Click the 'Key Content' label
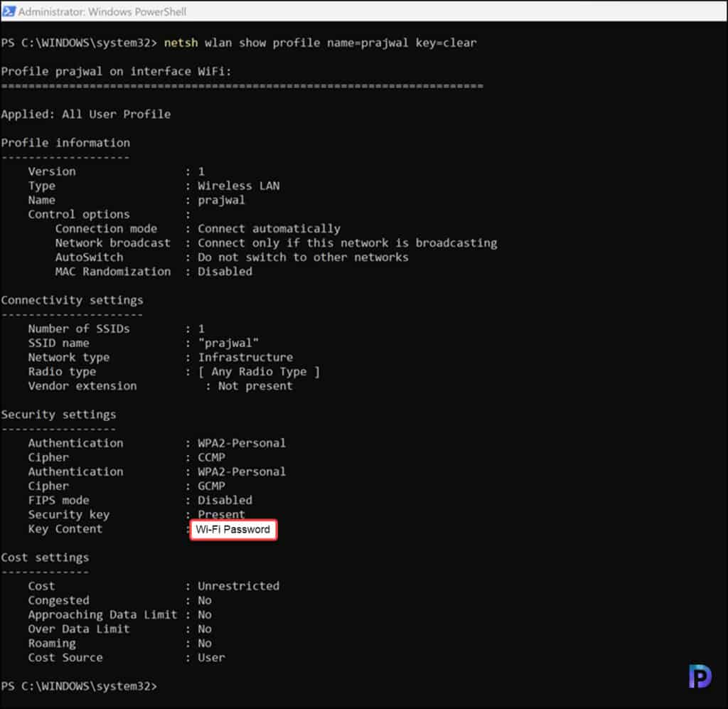 pyautogui.click(x=65, y=529)
